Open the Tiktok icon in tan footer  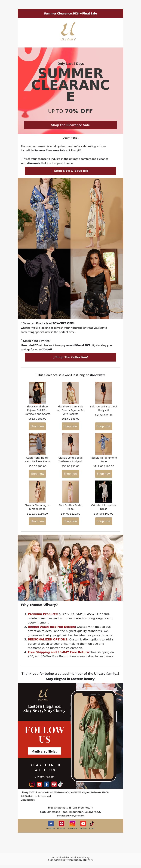pos(91,823)
